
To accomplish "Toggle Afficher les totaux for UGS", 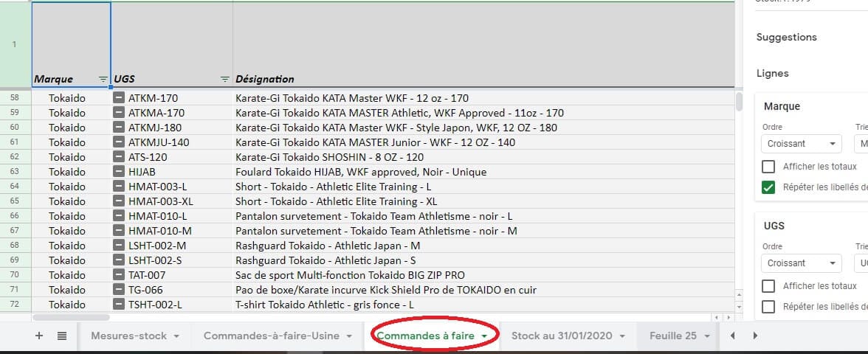I will coord(768,286).
